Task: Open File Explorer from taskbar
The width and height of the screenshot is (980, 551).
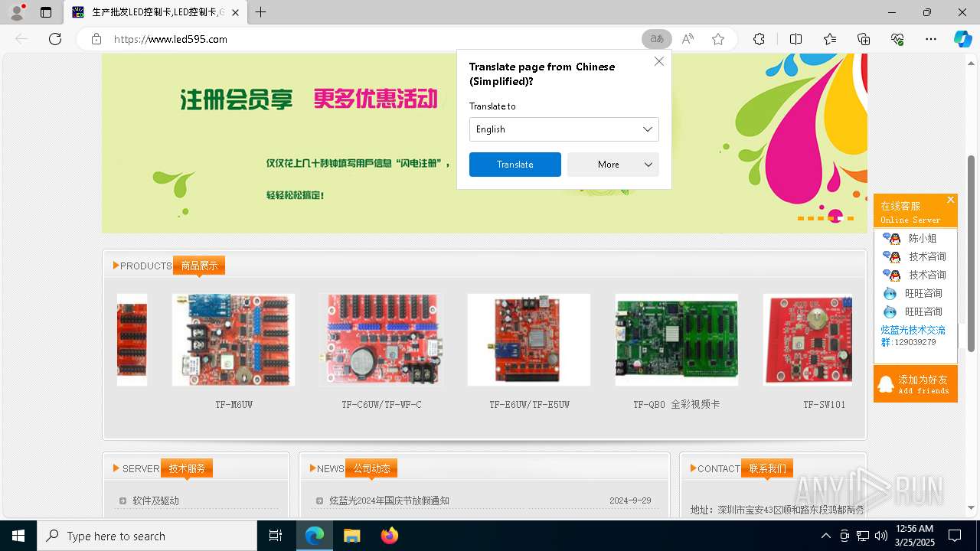Action: click(351, 536)
